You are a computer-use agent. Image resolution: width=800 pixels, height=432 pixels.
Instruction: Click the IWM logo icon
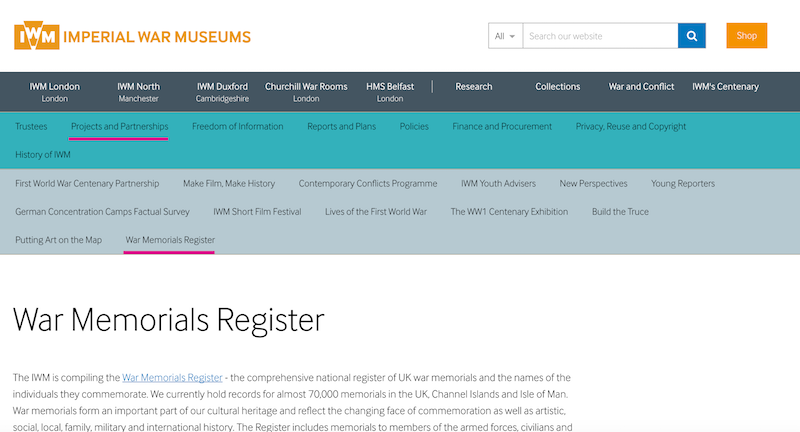click(36, 37)
